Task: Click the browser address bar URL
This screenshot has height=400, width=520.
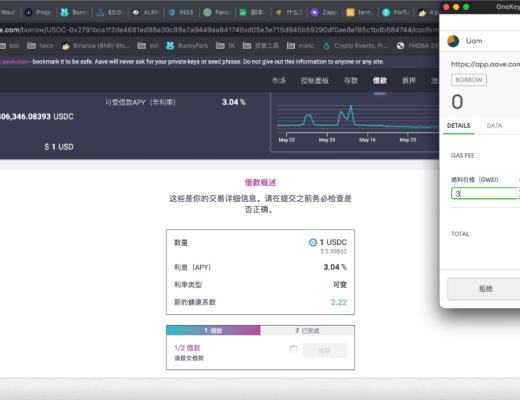Action: (219, 30)
